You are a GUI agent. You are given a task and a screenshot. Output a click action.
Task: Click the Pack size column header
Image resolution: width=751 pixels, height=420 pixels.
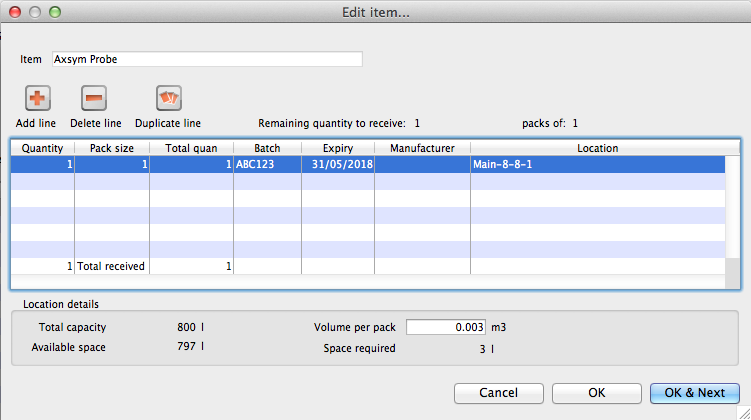pyautogui.click(x=112, y=148)
